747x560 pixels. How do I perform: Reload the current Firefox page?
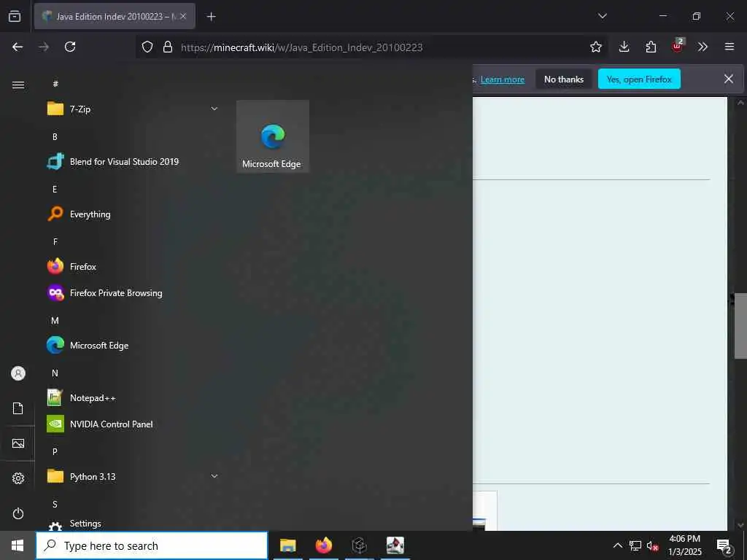[70, 47]
